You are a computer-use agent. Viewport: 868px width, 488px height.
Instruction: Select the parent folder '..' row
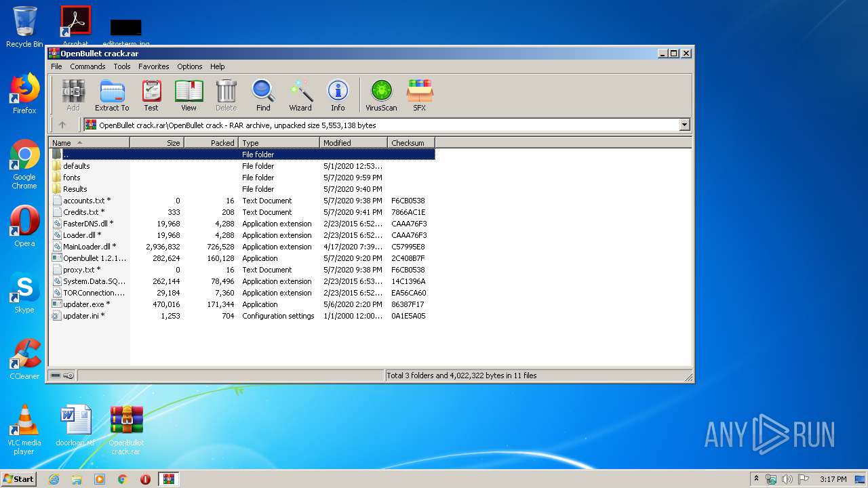(x=242, y=155)
